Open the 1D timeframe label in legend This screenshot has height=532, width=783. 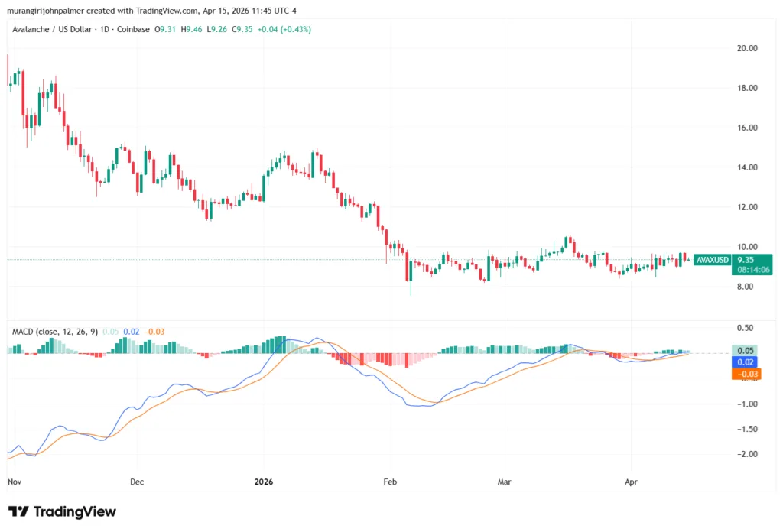[x=102, y=29]
